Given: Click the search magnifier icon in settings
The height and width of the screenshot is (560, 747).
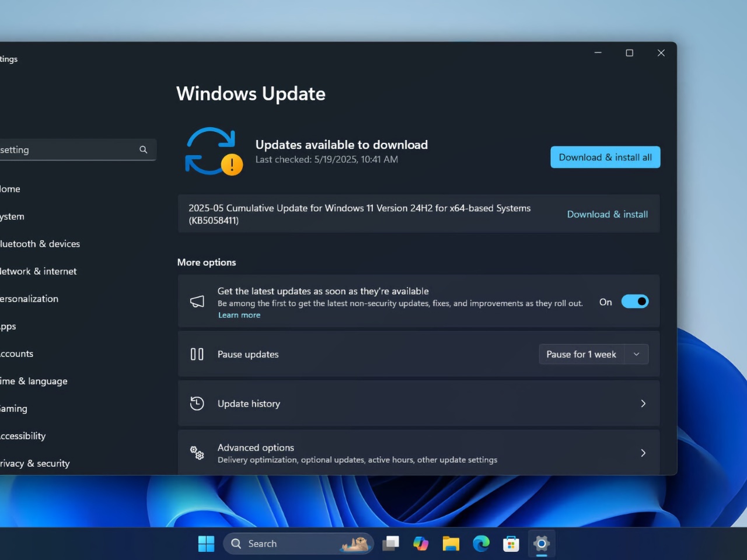Looking at the screenshot, I should (143, 150).
